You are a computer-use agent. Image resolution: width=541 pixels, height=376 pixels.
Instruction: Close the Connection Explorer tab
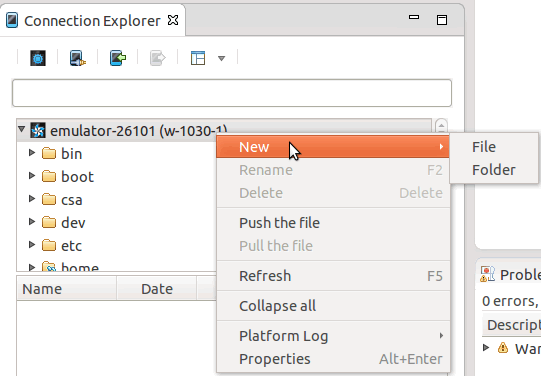coord(173,20)
